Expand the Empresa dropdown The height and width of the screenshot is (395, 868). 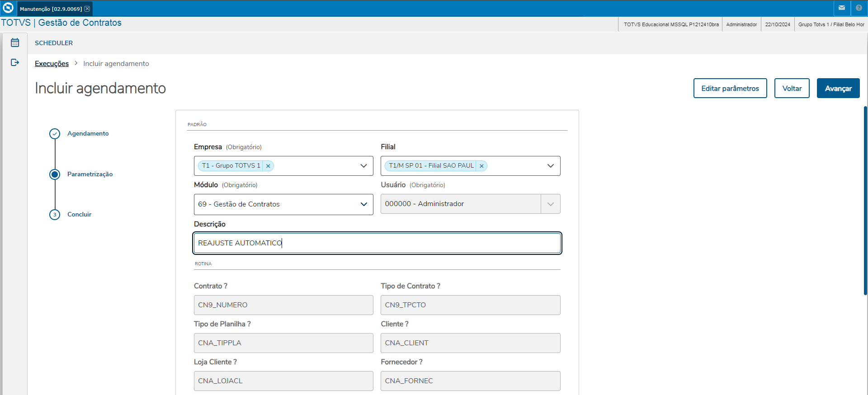click(x=363, y=166)
